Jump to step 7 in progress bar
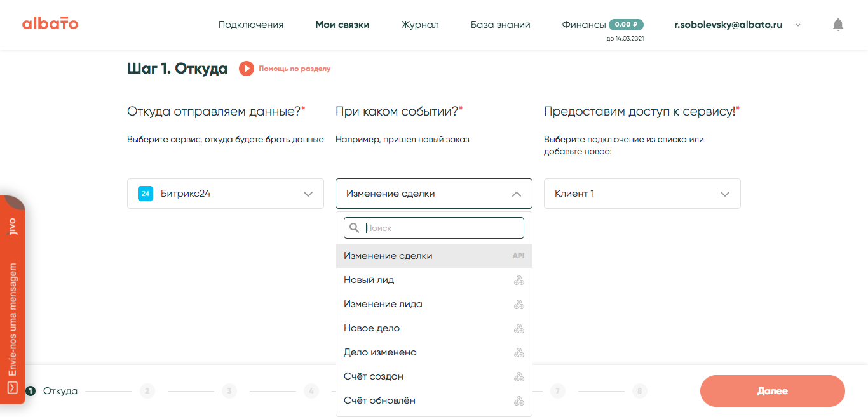868x417 pixels. coord(557,391)
